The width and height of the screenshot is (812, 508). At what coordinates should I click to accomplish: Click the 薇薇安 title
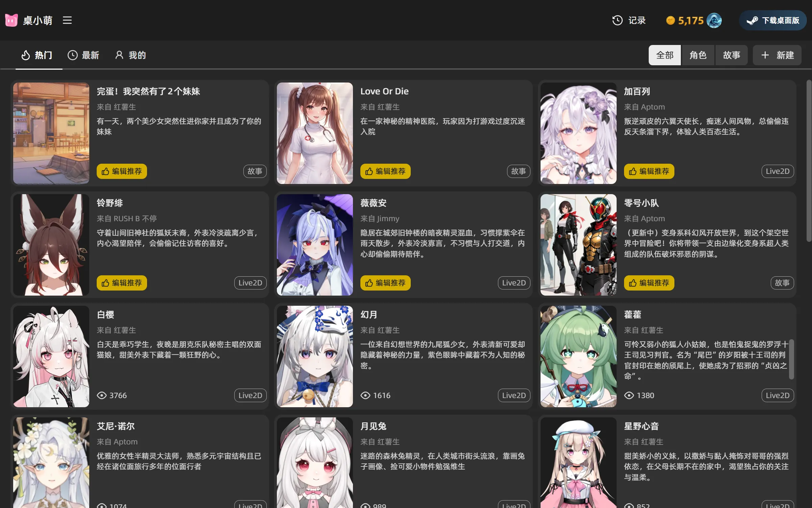tap(373, 203)
